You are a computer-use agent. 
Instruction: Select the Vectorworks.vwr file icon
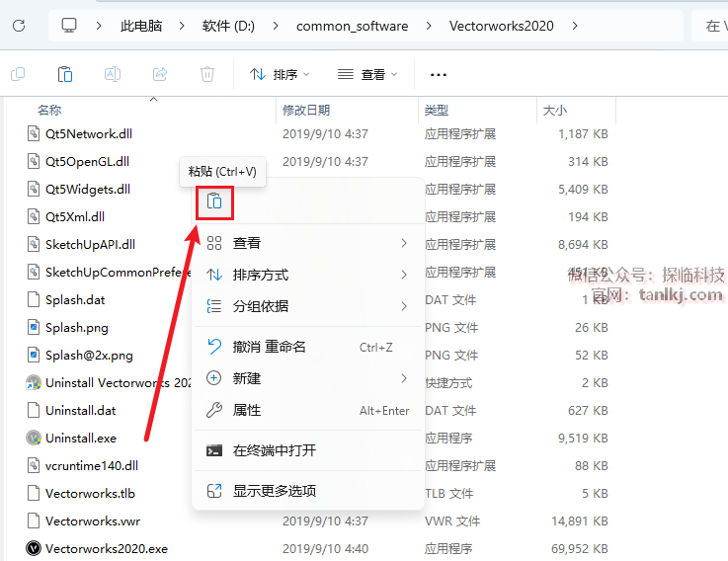(33, 521)
